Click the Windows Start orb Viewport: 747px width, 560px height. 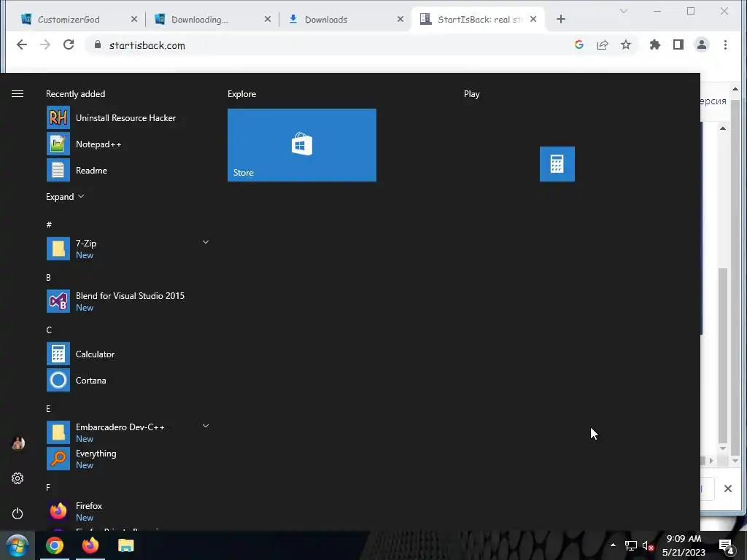point(18,545)
